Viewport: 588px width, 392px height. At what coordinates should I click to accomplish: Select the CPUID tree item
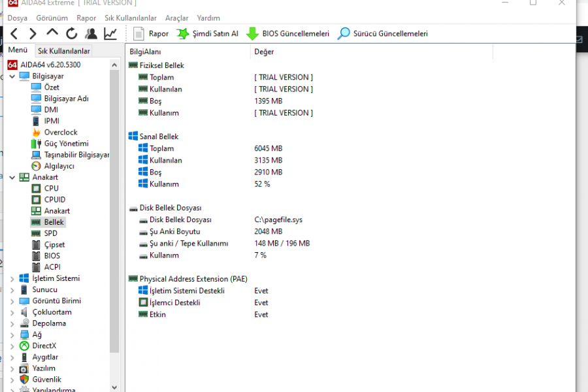(55, 199)
